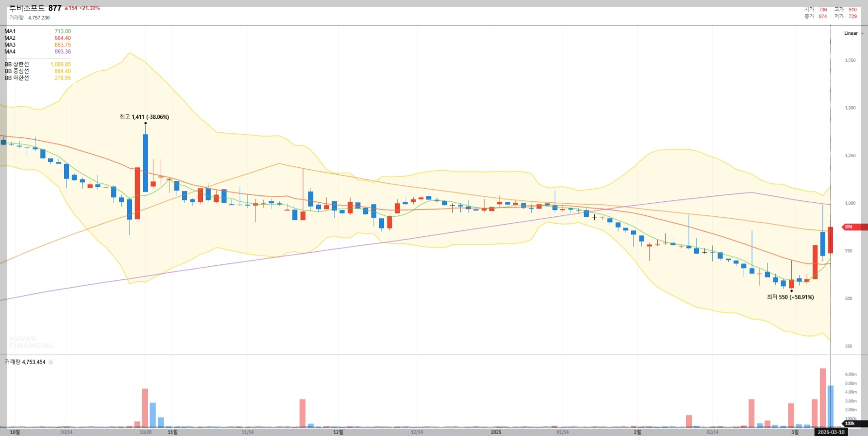Click the 11/14 date on the time axis
Viewport: 868px width, 436px height.
tap(248, 432)
